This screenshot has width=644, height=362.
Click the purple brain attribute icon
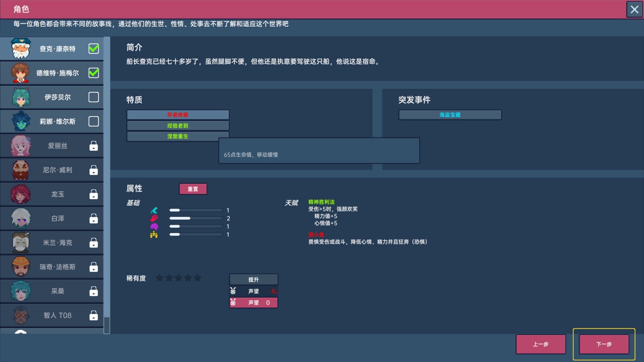click(x=154, y=226)
